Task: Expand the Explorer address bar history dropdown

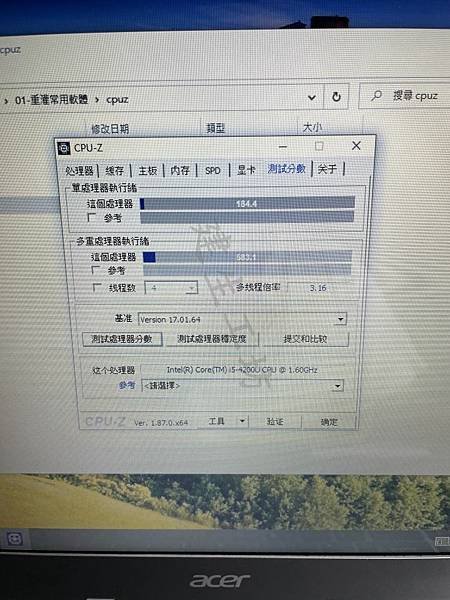Action: [x=312, y=98]
